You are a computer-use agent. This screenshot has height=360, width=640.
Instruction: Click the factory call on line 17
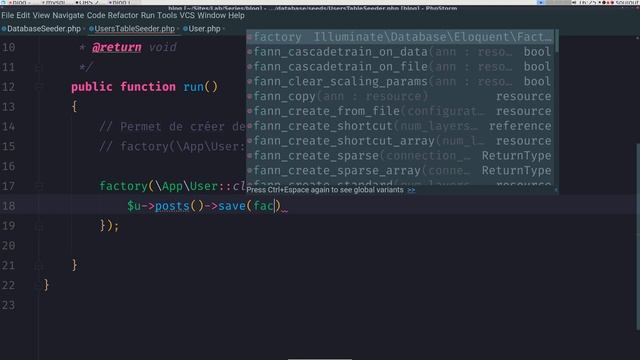pos(124,187)
